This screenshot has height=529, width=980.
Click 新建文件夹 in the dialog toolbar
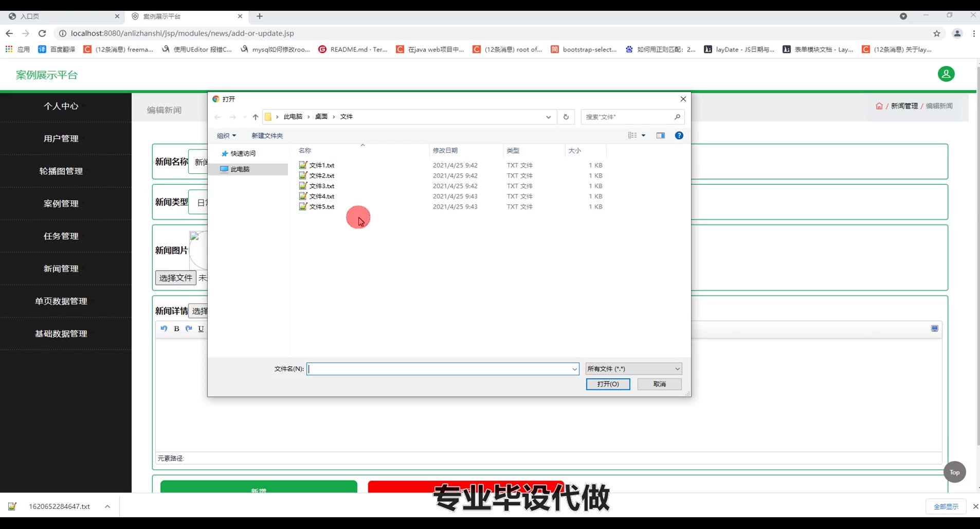pos(267,136)
